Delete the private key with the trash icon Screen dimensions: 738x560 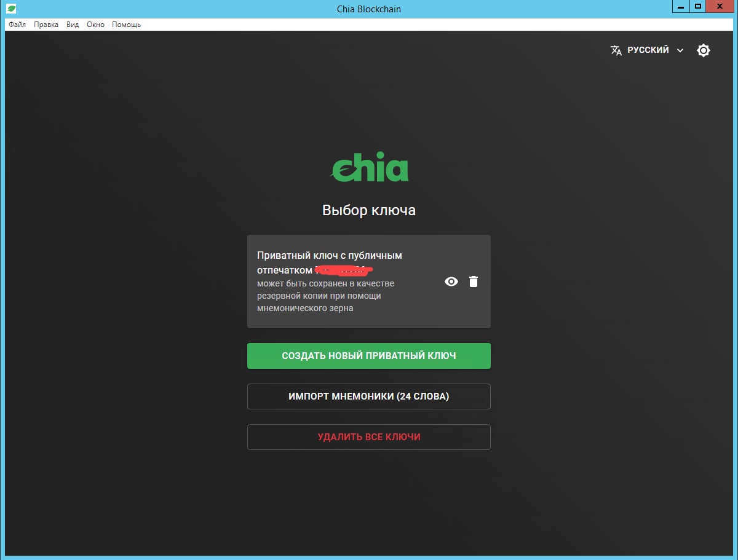pyautogui.click(x=473, y=282)
